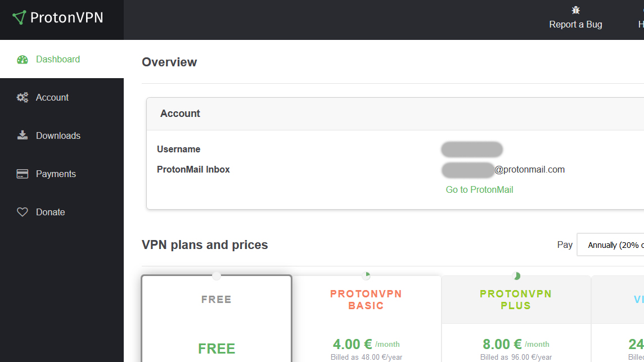Click the Report a Bug link text
Screen dimensions: 644x362
(x=575, y=25)
